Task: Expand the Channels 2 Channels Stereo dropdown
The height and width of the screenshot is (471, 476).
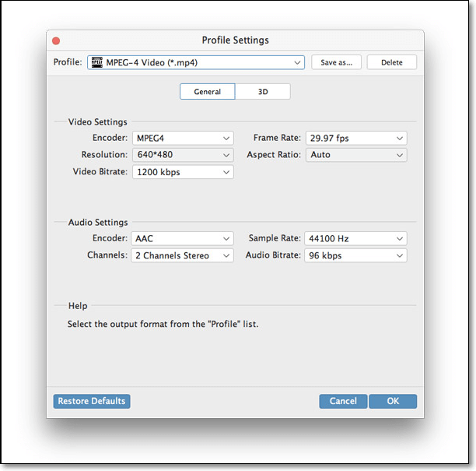Action: [182, 255]
